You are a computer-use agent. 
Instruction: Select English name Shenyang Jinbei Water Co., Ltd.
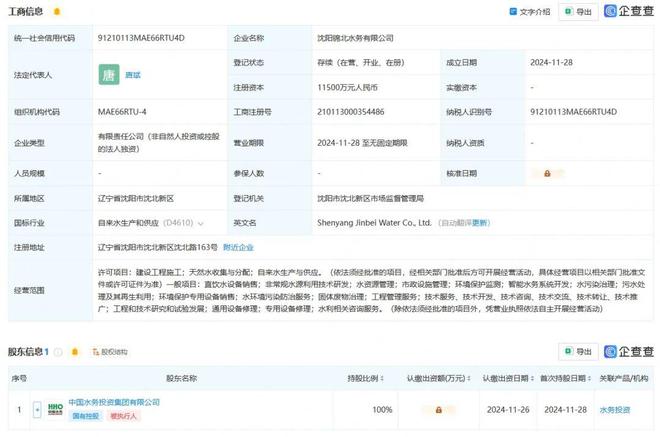click(374, 223)
